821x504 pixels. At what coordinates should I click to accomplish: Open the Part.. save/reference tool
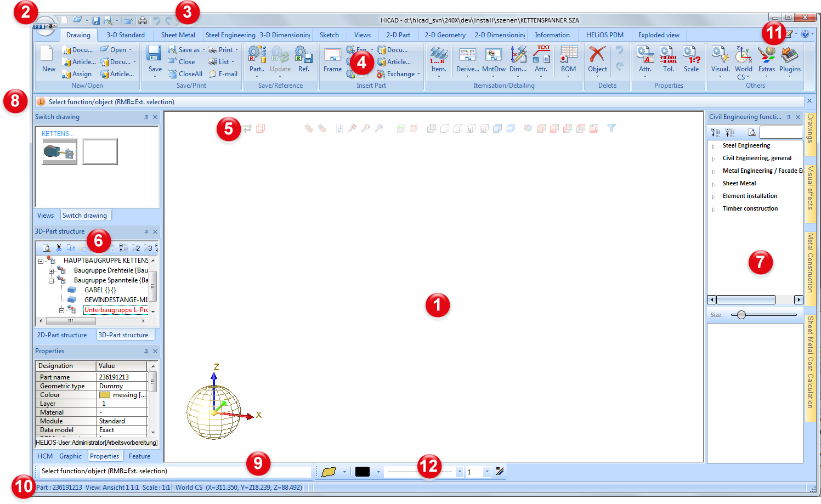pos(257,54)
